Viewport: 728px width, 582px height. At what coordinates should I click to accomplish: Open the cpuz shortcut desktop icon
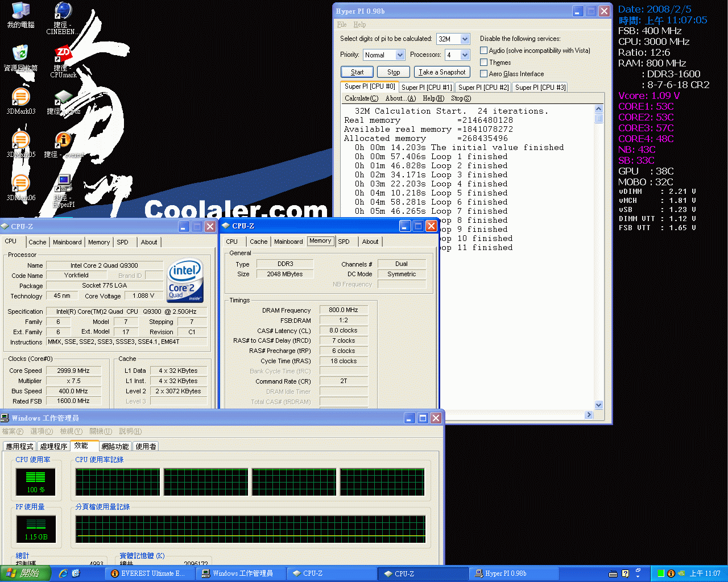pos(63,101)
